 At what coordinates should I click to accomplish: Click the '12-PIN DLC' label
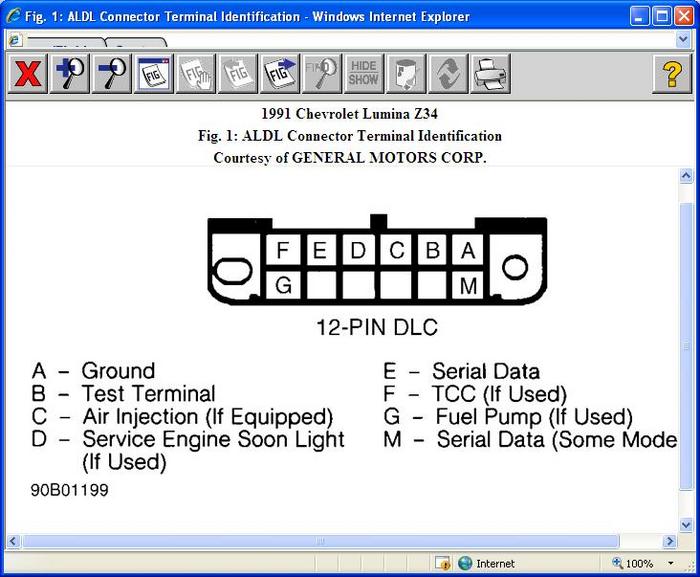tap(377, 327)
